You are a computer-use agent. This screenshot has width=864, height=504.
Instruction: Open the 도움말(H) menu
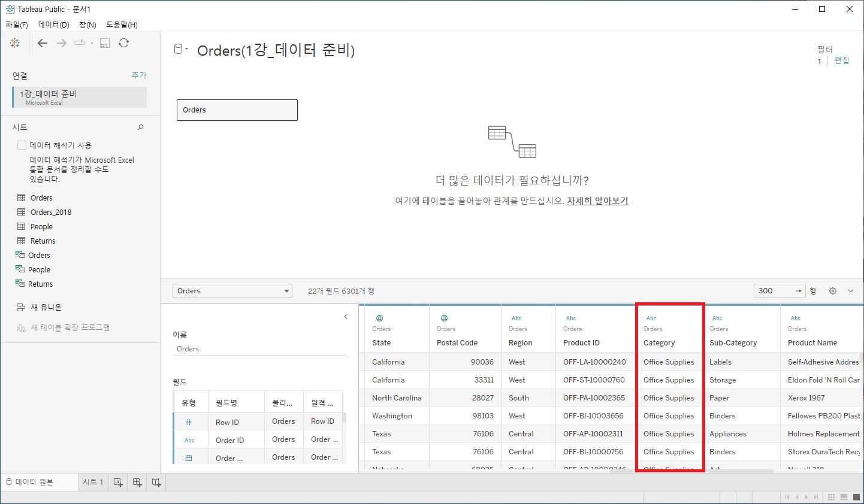click(122, 25)
